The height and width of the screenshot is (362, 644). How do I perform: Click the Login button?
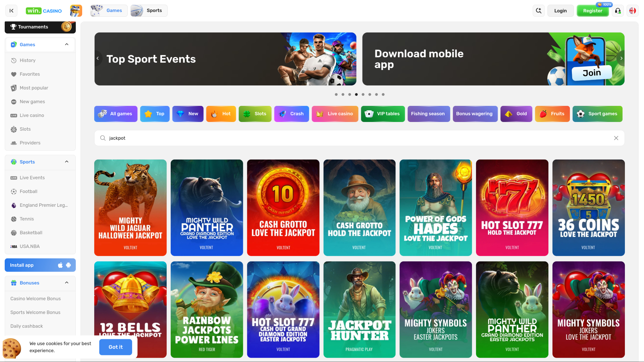(x=560, y=11)
